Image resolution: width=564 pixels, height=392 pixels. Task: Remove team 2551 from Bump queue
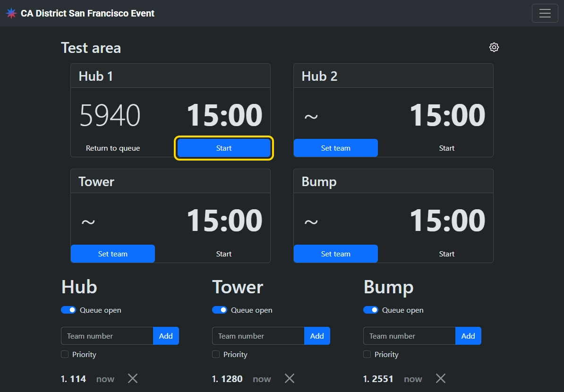coord(441,378)
